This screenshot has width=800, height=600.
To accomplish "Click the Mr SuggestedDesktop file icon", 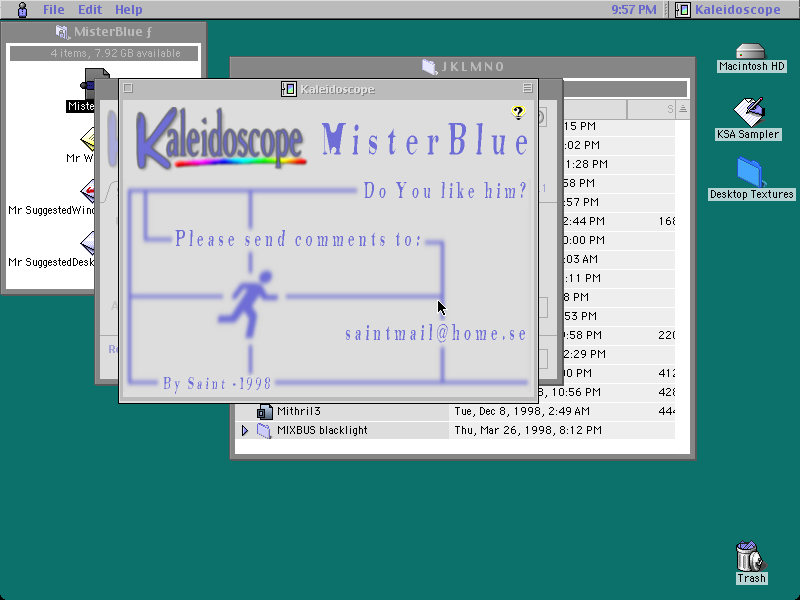I will tap(88, 243).
